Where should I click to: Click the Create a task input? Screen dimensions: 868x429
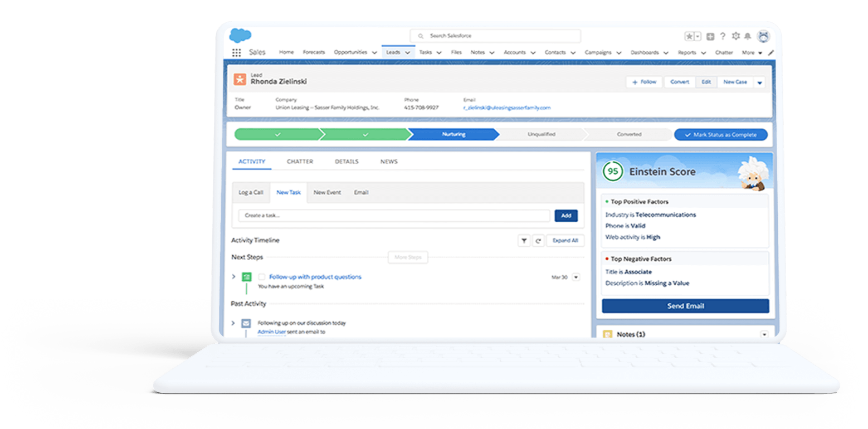394,216
